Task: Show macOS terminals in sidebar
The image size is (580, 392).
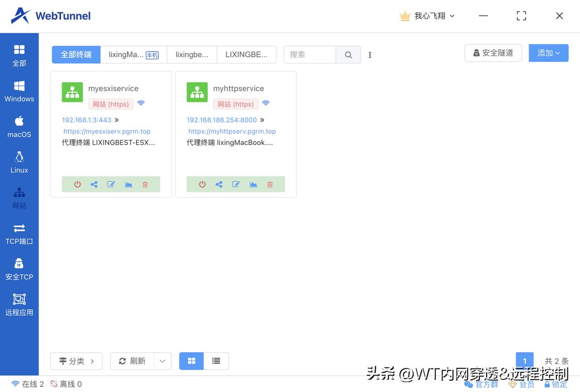Action: pos(19,127)
